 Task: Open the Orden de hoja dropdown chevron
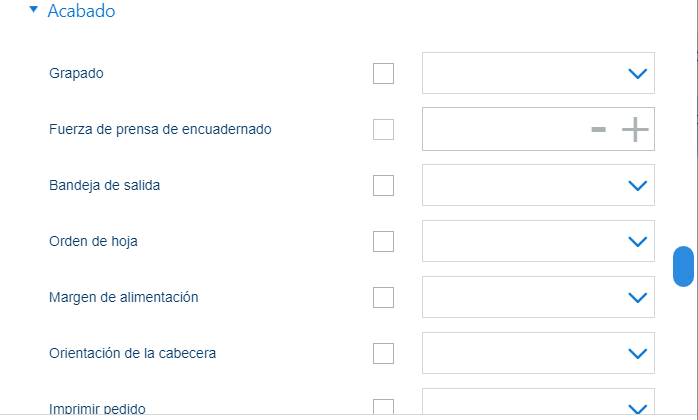point(637,241)
